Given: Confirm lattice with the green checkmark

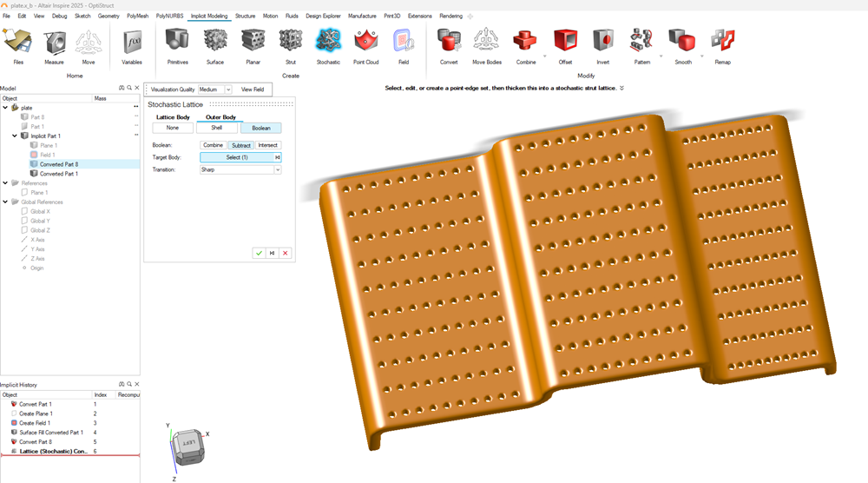Looking at the screenshot, I should click(x=259, y=253).
